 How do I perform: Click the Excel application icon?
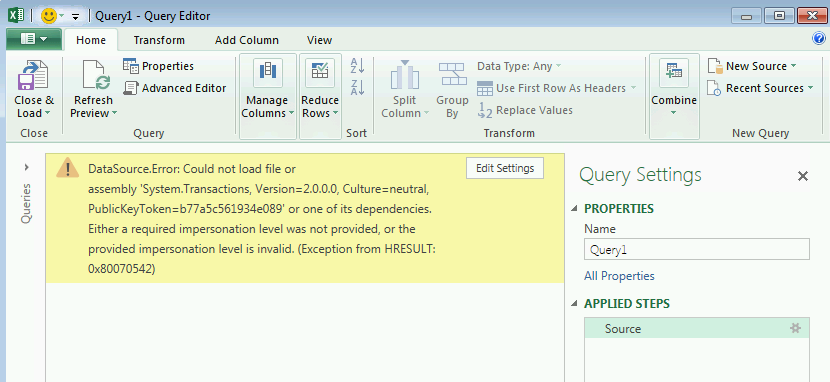pyautogui.click(x=16, y=15)
